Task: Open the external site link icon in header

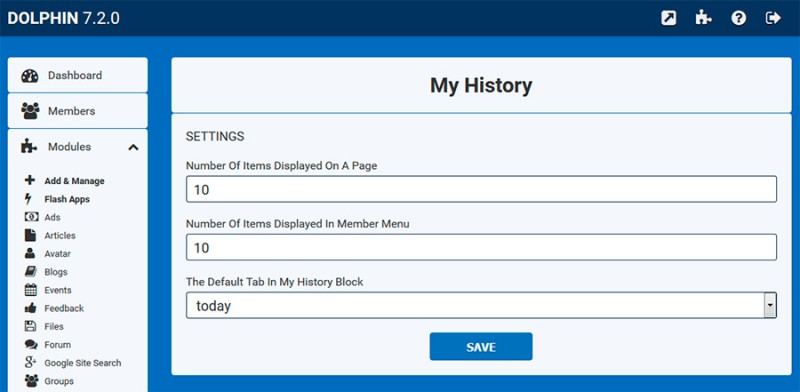Action: [668, 18]
